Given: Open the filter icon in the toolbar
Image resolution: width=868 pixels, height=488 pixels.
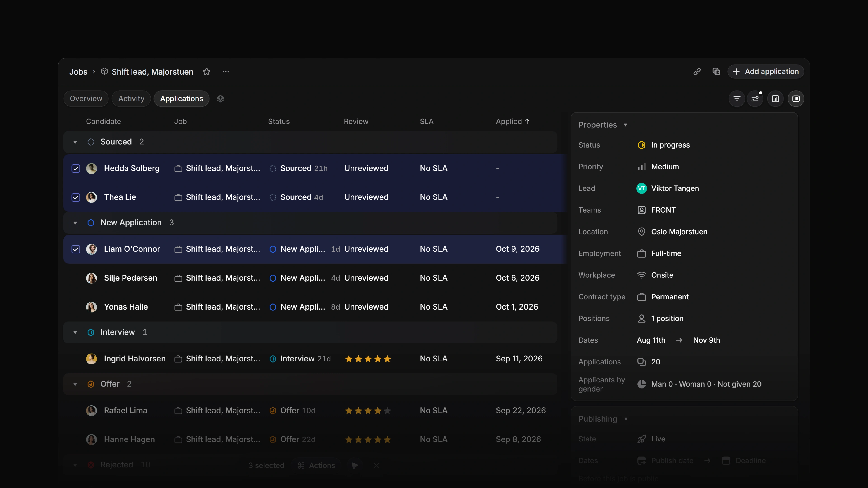Looking at the screenshot, I should [737, 99].
